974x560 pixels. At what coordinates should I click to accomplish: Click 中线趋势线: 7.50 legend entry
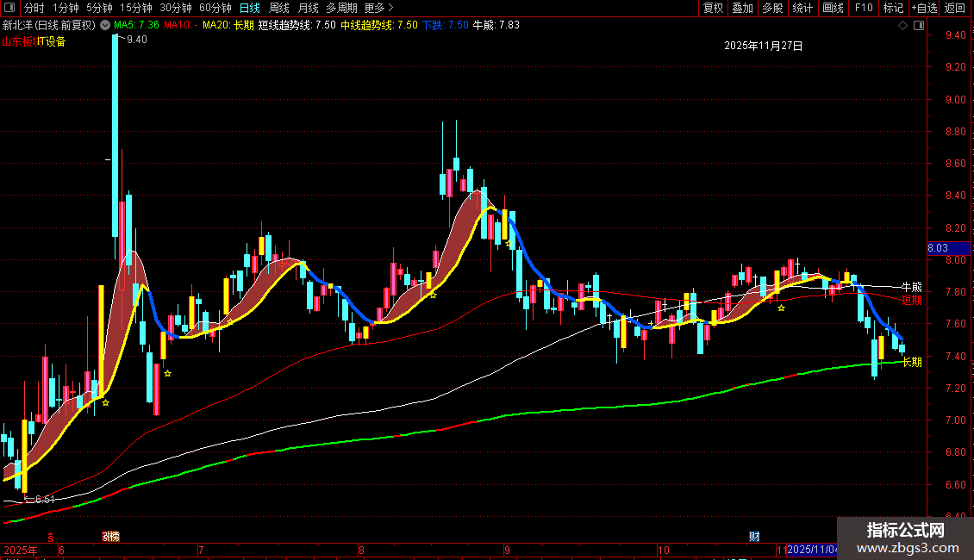coord(379,26)
